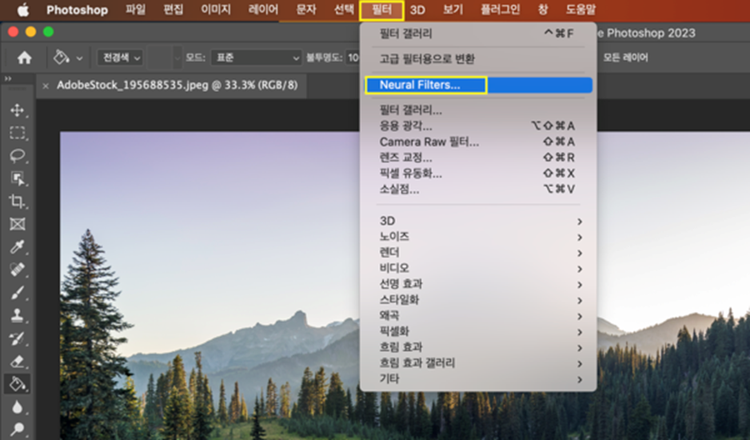This screenshot has height=440, width=750.
Task: Expand the 3D filter submenu
Action: tap(478, 221)
